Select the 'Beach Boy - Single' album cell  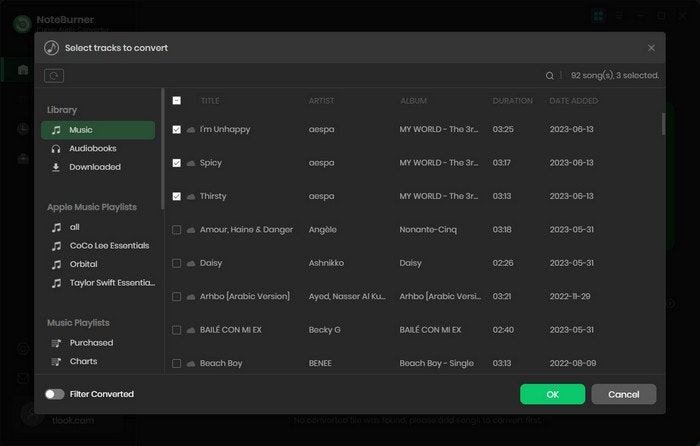[437, 363]
